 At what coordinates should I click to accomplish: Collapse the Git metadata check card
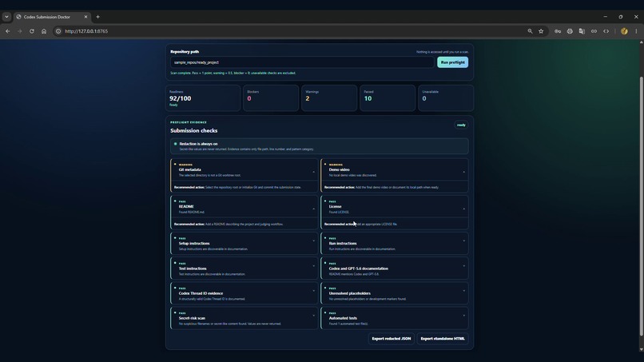[x=314, y=172]
